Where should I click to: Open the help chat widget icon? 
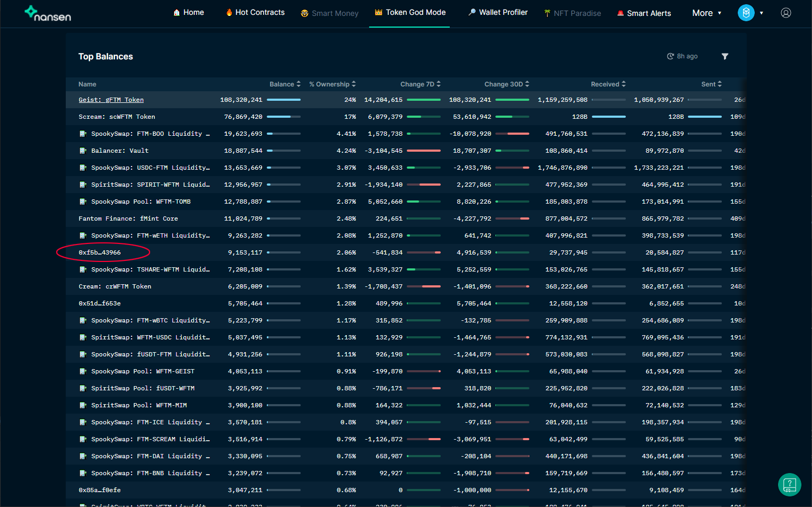click(790, 485)
